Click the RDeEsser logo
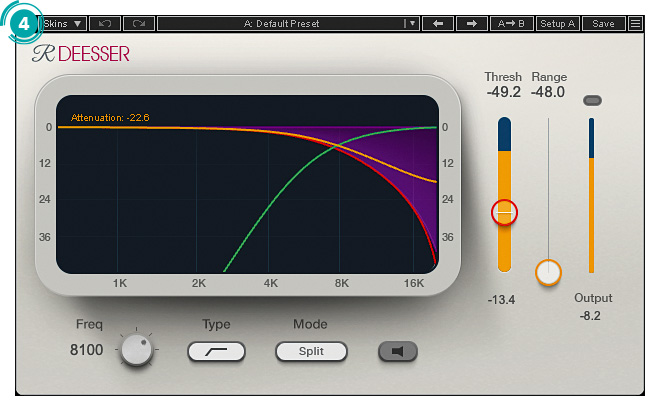 [81, 54]
